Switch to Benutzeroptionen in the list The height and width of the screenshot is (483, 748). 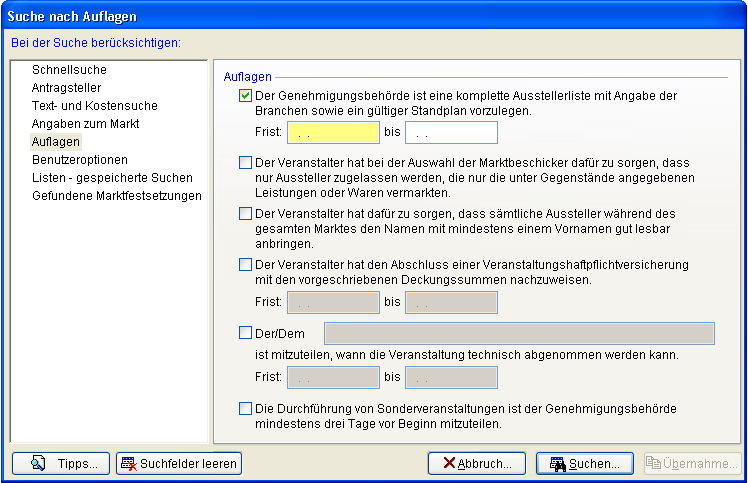[79, 159]
